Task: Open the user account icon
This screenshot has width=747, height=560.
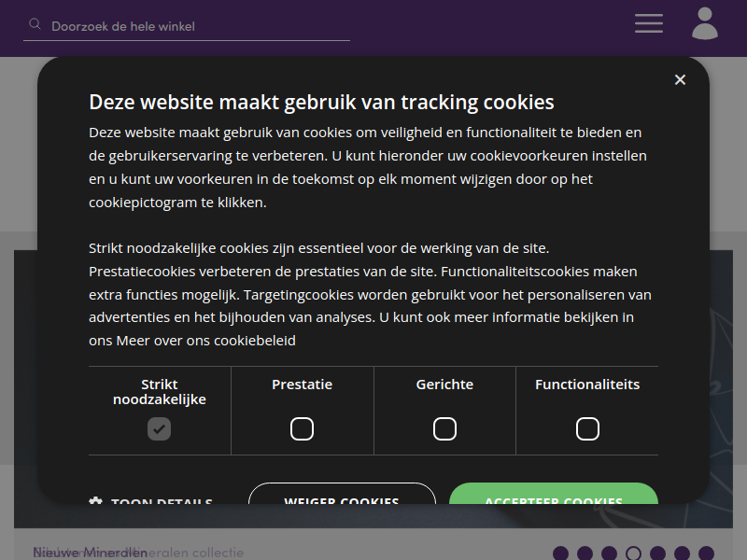Action: click(705, 23)
